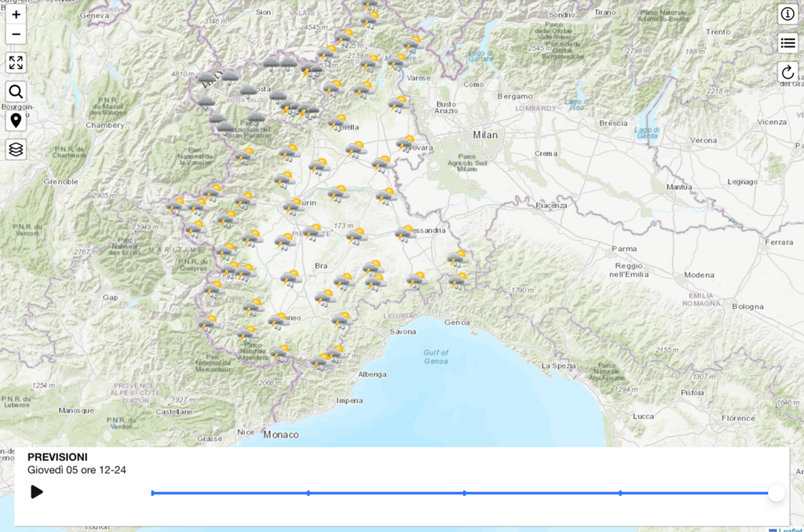Viewport: 804px width, 532px height.
Task: Zoom out of the map
Action: [16, 35]
